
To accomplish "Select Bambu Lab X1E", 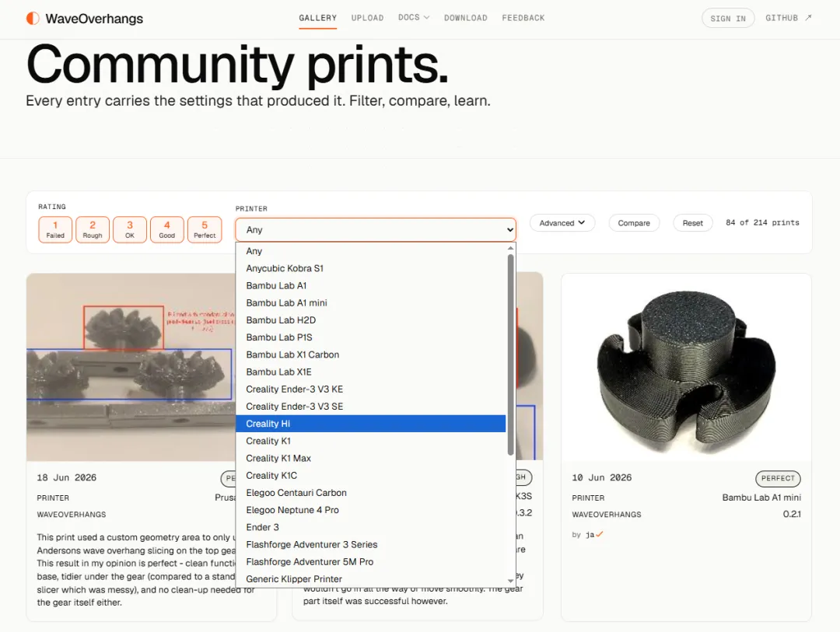I will click(371, 372).
